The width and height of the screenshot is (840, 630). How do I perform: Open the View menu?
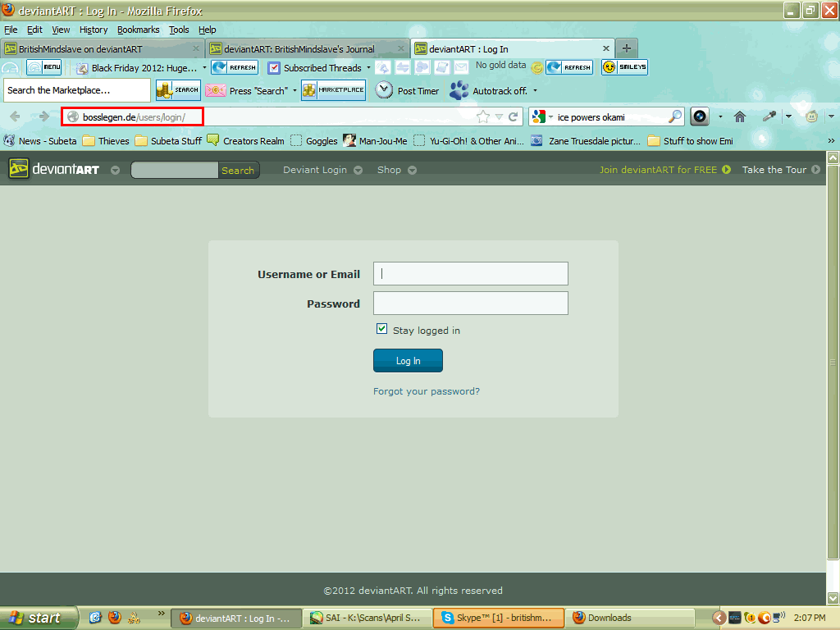61,30
